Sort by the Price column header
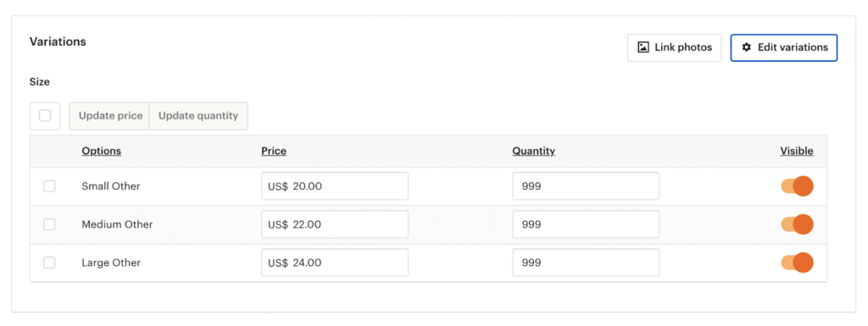 274,151
